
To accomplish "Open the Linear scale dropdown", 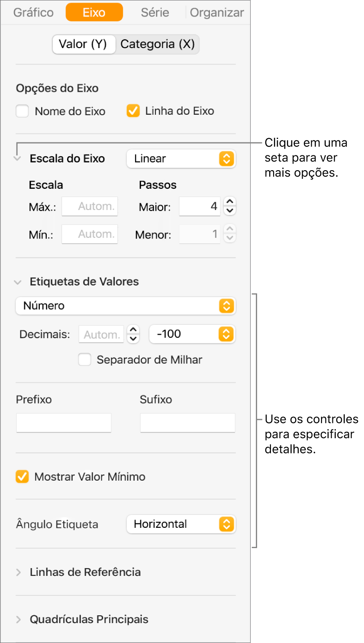I will (181, 159).
